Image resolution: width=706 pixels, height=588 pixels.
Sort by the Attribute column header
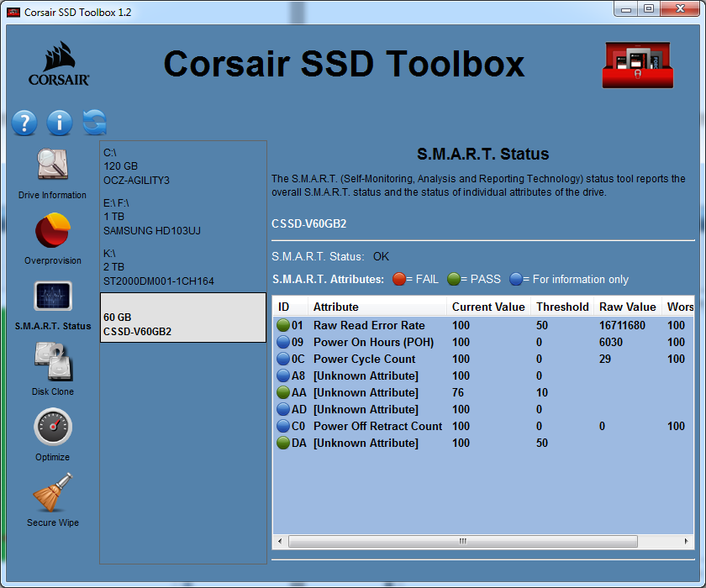377,307
